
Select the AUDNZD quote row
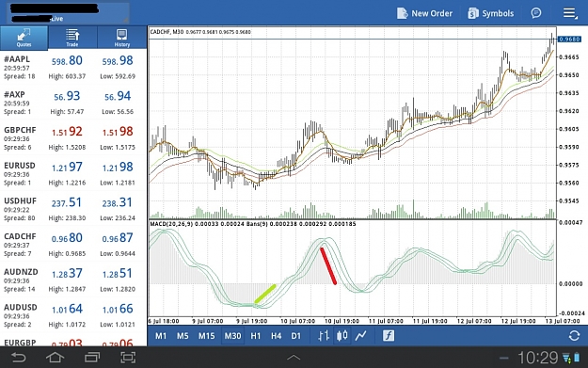[73, 280]
